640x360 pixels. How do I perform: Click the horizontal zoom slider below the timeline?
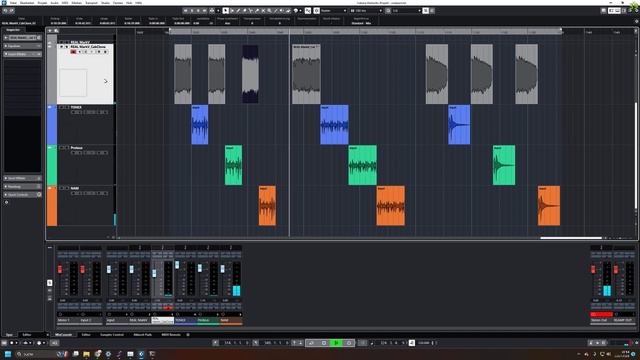620,238
